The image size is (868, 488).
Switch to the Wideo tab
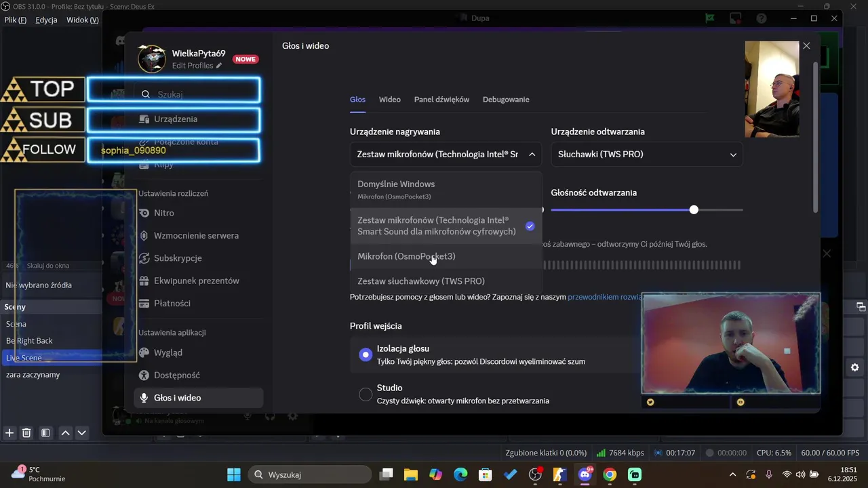(x=390, y=100)
